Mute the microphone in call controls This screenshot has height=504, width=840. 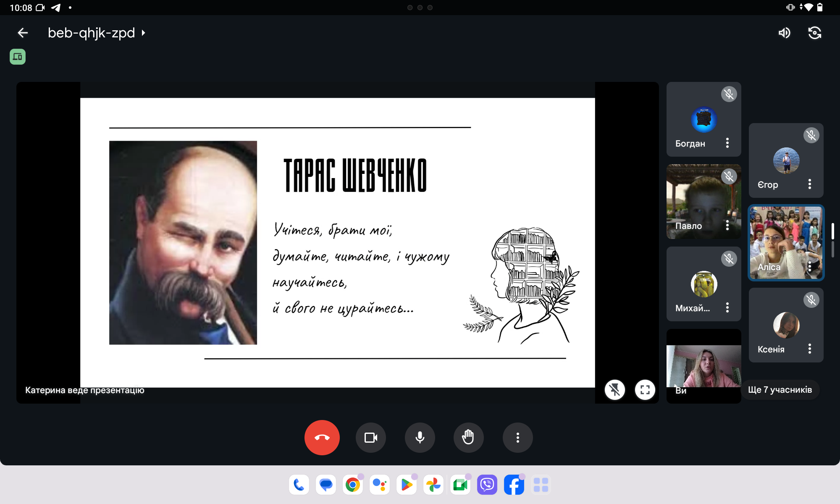[420, 438]
